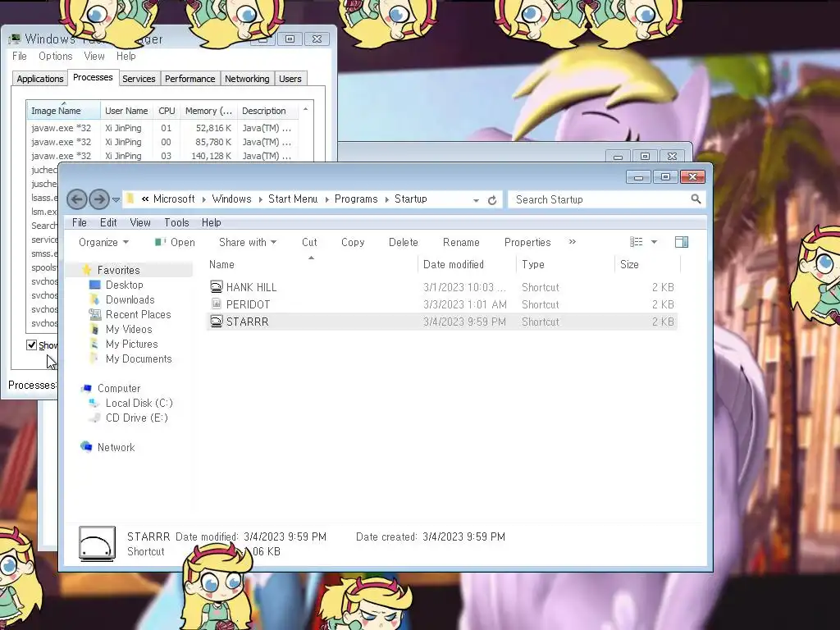Change view using the view icon
Image resolution: width=840 pixels, height=630 pixels.
[636, 242]
